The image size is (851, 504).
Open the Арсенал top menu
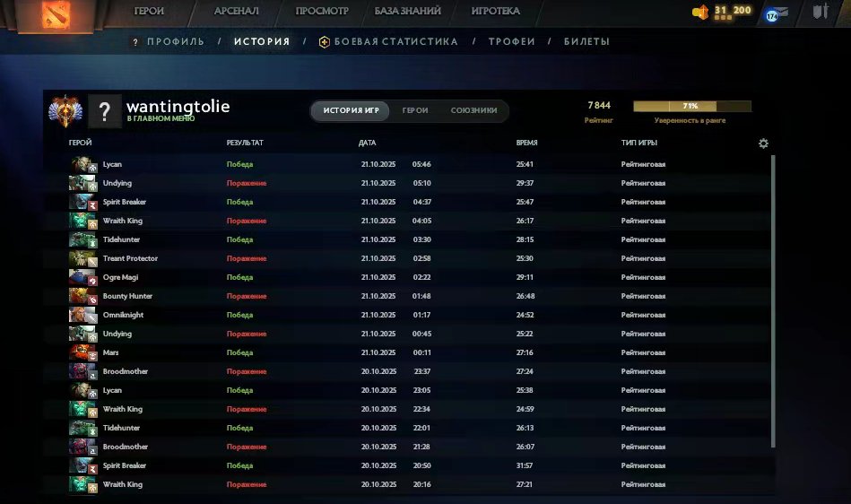point(237,12)
